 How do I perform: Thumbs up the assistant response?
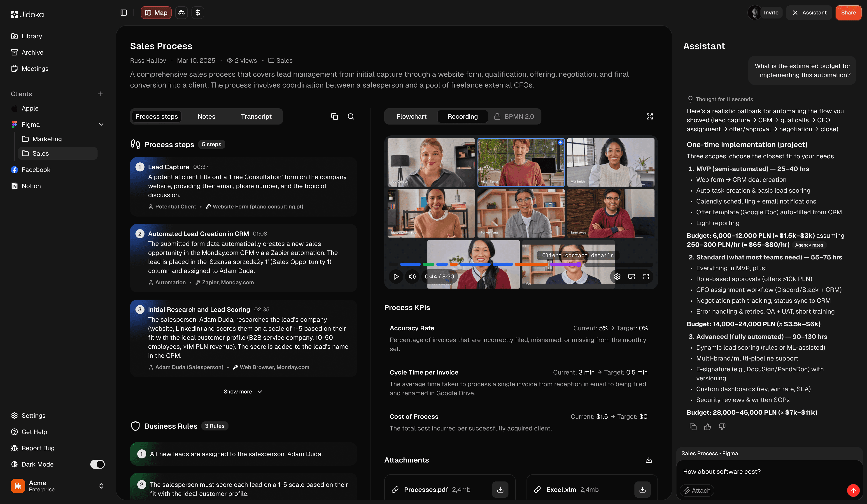tap(707, 427)
